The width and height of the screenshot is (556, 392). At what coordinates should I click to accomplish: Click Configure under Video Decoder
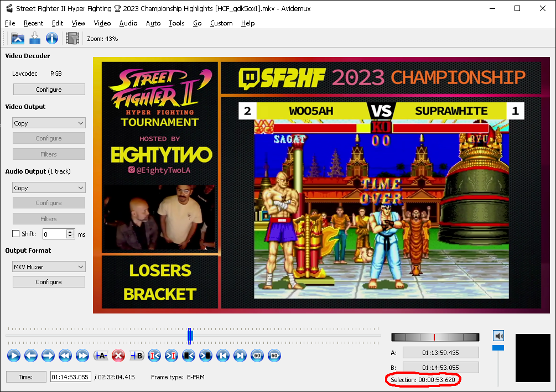click(49, 90)
